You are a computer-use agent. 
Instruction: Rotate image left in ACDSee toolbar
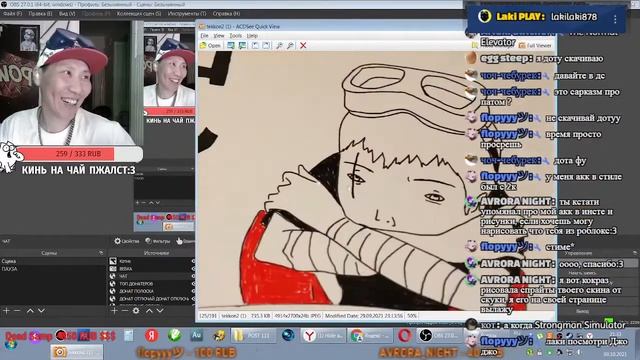coord(255,45)
